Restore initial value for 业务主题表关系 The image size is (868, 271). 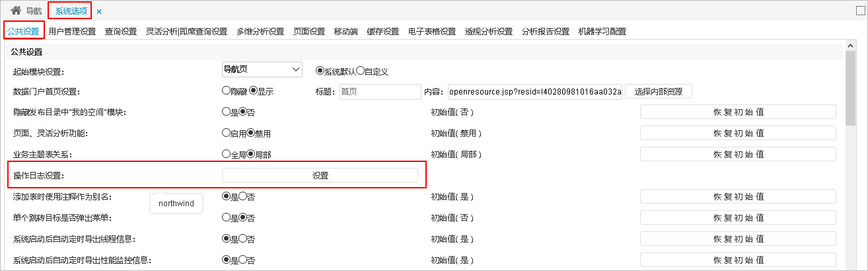(738, 154)
